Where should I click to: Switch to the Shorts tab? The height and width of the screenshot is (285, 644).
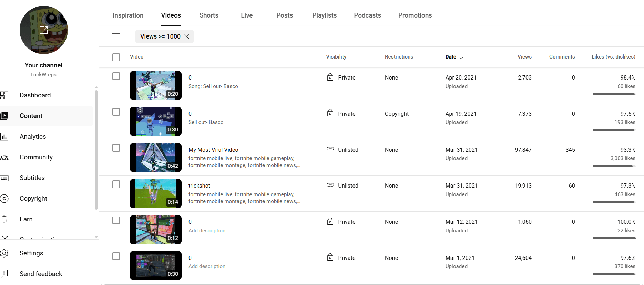point(209,15)
